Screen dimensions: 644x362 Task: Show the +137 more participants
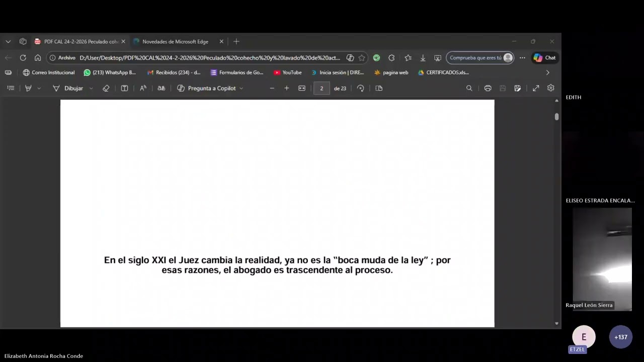pyautogui.click(x=621, y=337)
